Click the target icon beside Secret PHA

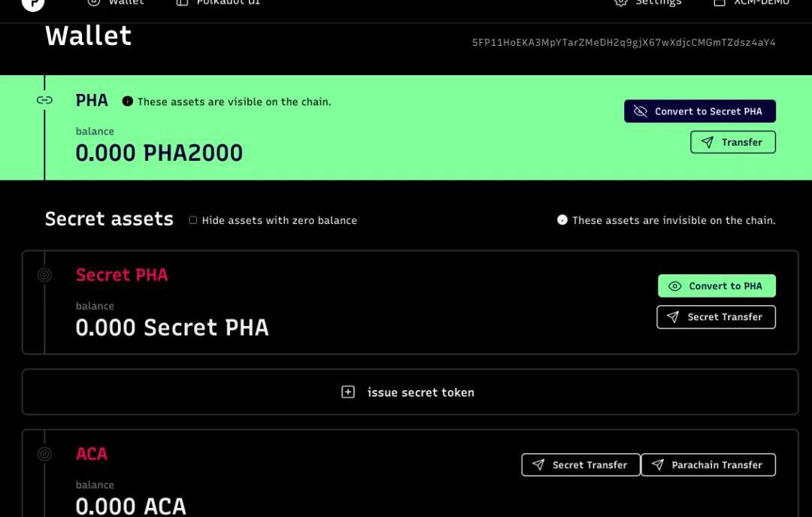pyautogui.click(x=44, y=275)
